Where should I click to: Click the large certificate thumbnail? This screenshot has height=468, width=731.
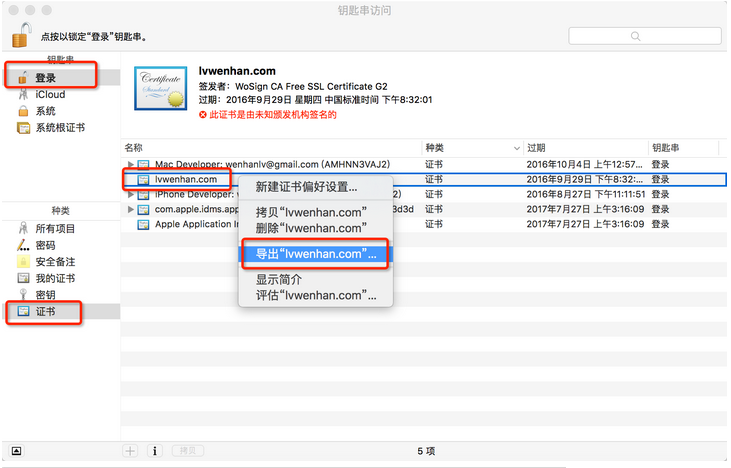point(161,88)
